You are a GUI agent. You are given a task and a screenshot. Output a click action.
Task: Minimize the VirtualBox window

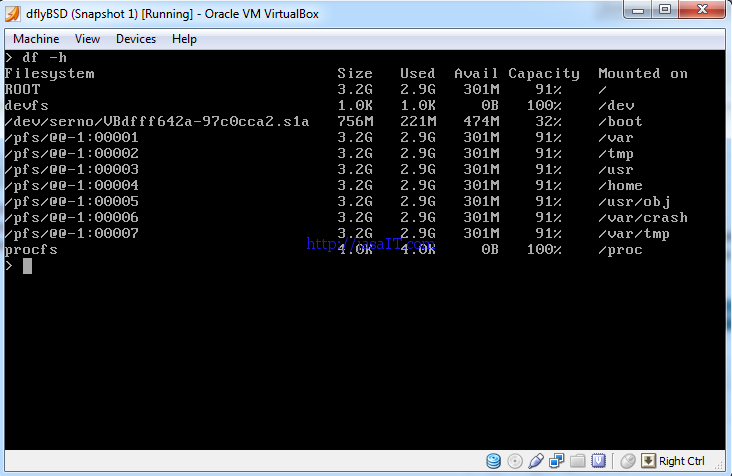638,10
